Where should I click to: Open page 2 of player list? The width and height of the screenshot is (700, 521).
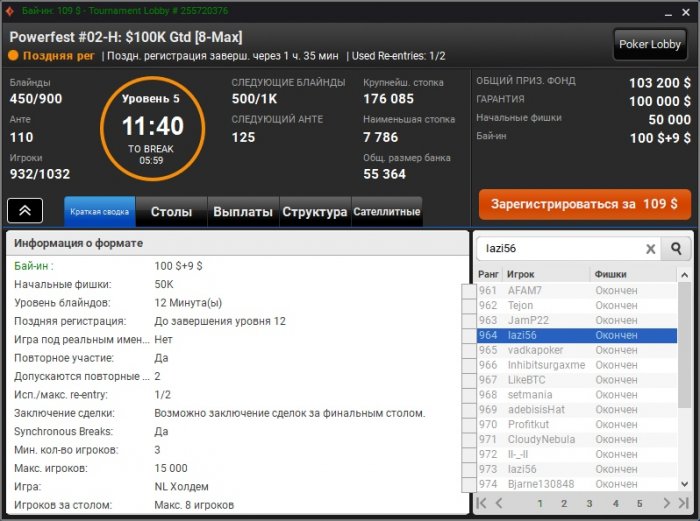tap(564, 504)
